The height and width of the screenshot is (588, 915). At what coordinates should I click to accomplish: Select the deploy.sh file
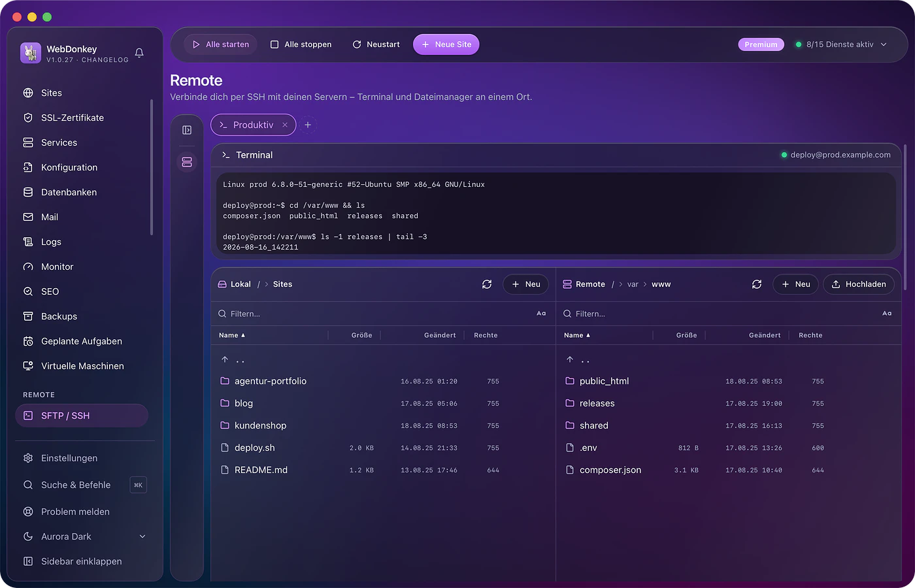pyautogui.click(x=383, y=448)
